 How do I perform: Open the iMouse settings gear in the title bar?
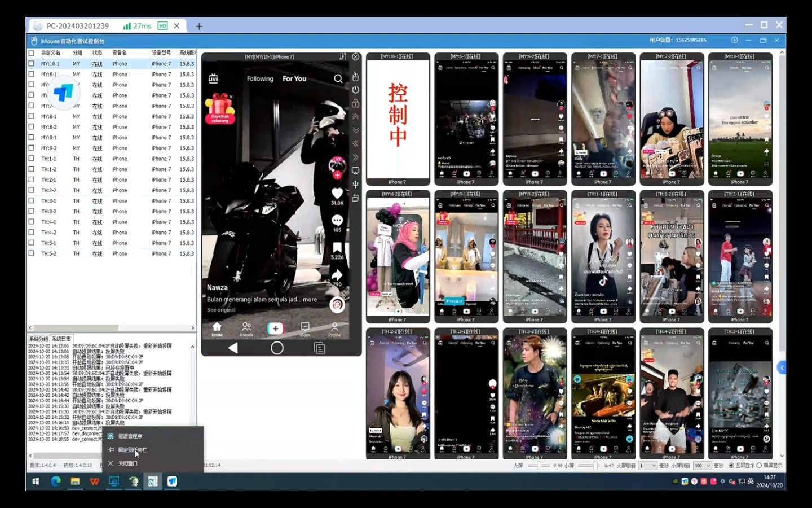734,40
